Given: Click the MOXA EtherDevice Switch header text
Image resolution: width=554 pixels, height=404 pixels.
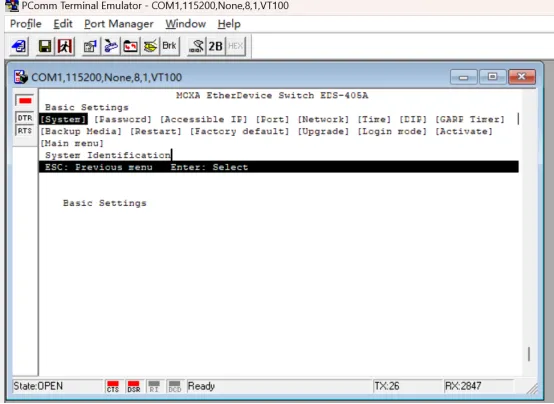Looking at the screenshot, I should coord(272,95).
